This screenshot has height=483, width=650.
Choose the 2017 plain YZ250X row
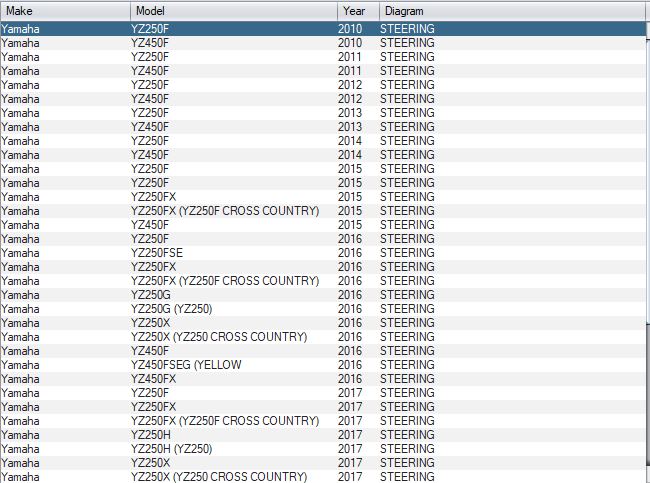323,463
